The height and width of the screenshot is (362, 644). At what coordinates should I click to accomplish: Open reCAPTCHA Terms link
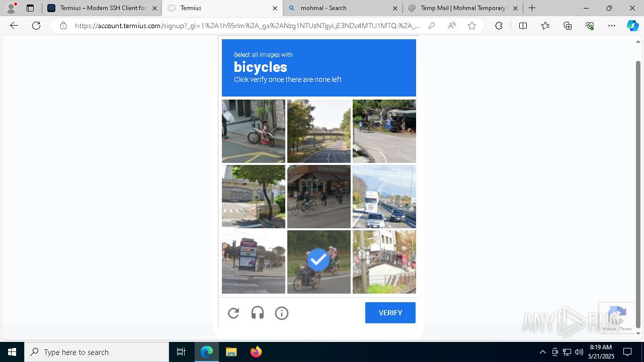point(625,329)
